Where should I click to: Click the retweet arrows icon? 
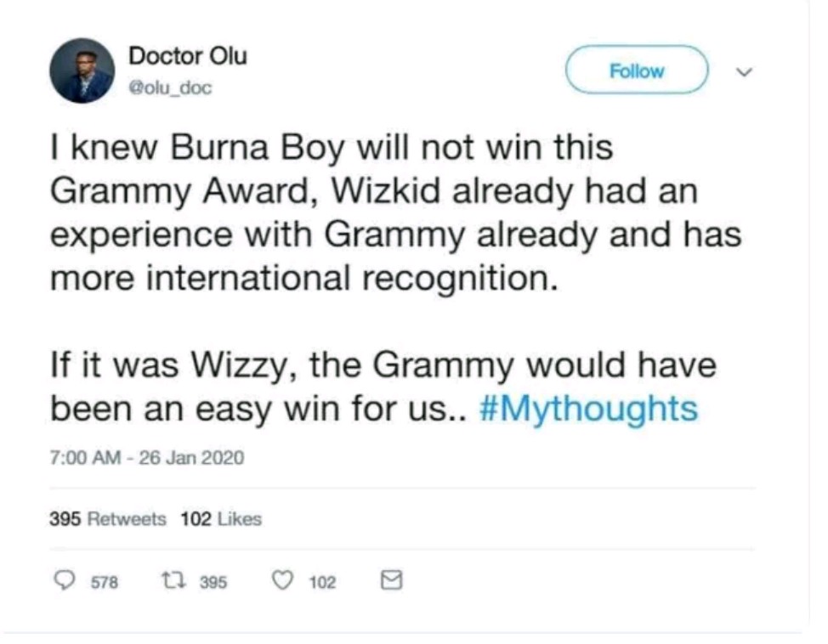coord(172,580)
